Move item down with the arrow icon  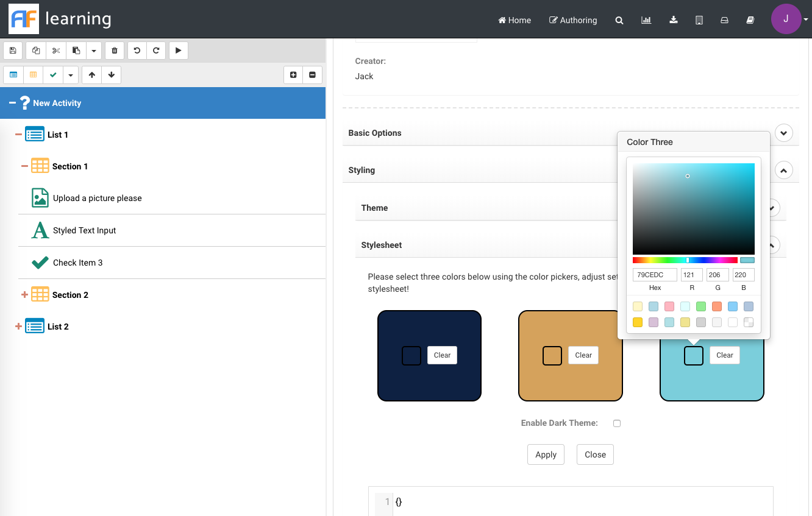coord(112,74)
